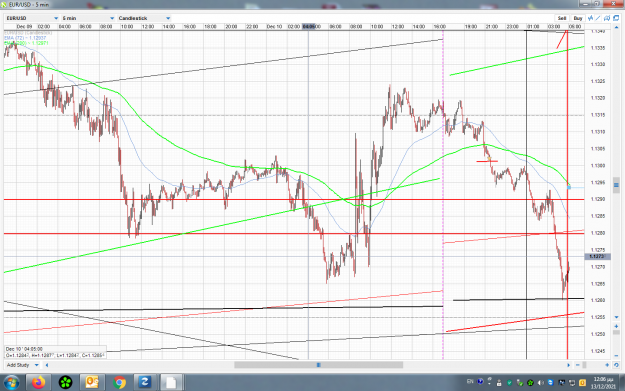
Task: Expand the Add Study dropdown
Action: coord(22,365)
